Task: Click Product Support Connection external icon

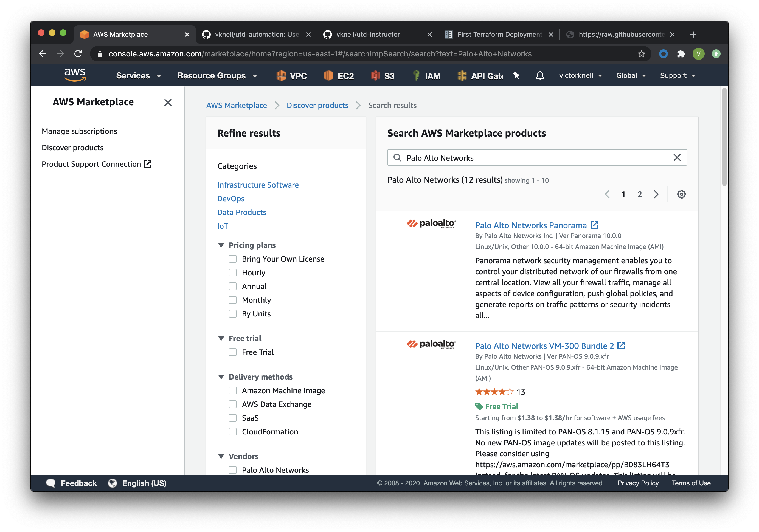Action: click(147, 164)
